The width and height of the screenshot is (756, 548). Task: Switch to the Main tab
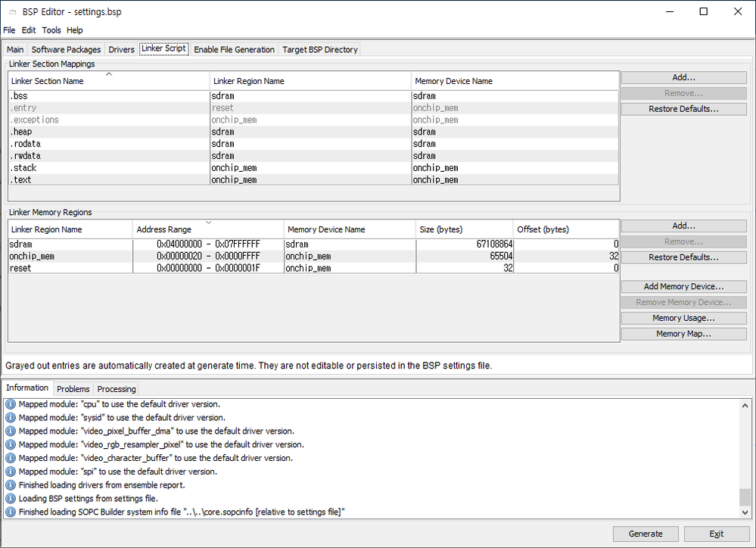tap(15, 49)
